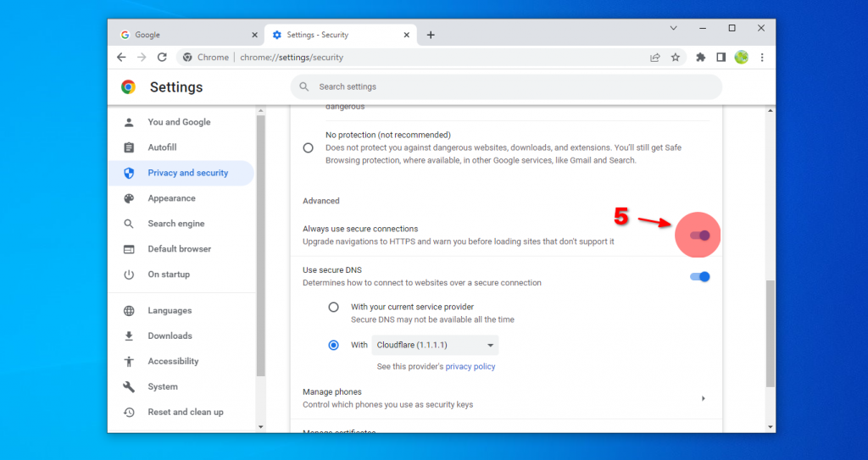Viewport: 868px width, 460px height.
Task: Open the profile avatar menu
Action: [x=741, y=57]
